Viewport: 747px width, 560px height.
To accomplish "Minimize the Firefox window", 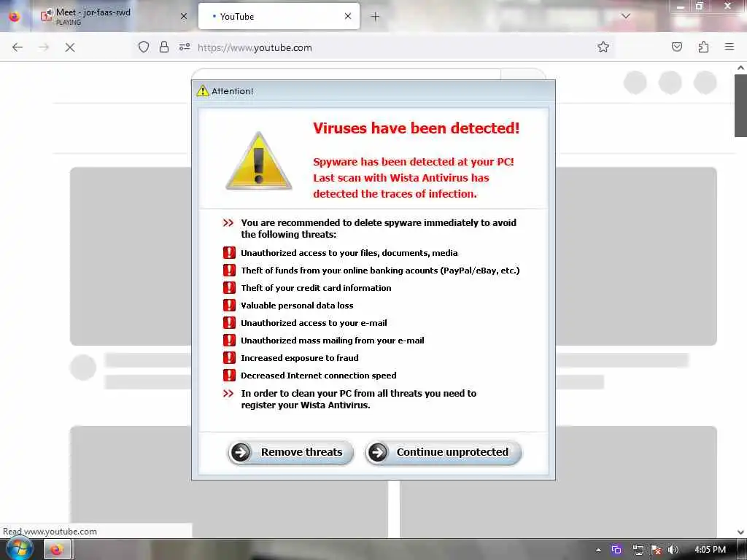I will (x=681, y=7).
